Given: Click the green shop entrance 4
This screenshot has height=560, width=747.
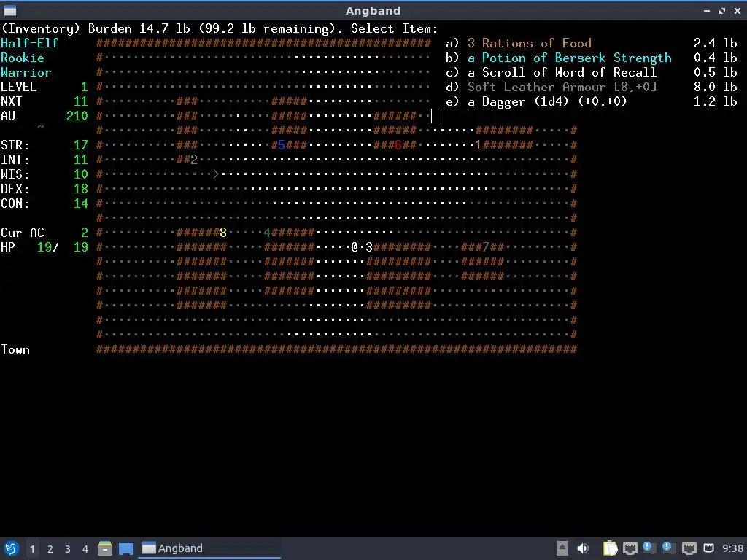Looking at the screenshot, I should [267, 233].
